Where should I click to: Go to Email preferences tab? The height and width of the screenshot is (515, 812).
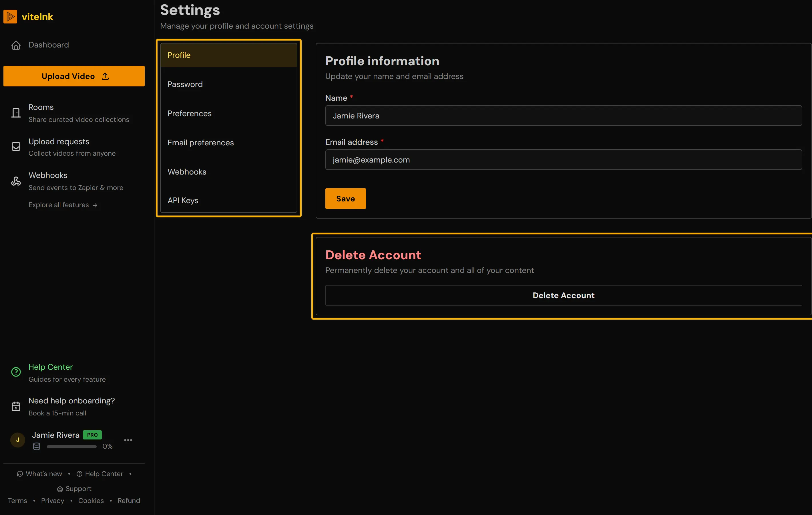229,142
